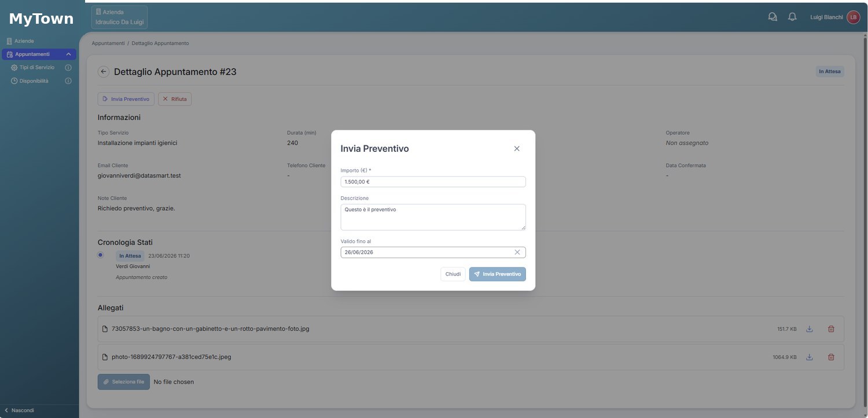Click the Appuntamenti calendar icon in sidebar
This screenshot has width=868, height=418.
click(10, 54)
